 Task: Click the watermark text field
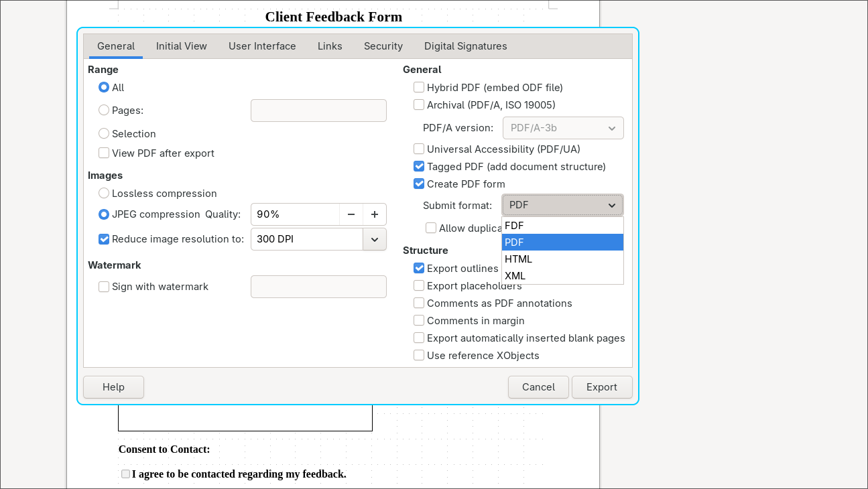click(x=318, y=287)
